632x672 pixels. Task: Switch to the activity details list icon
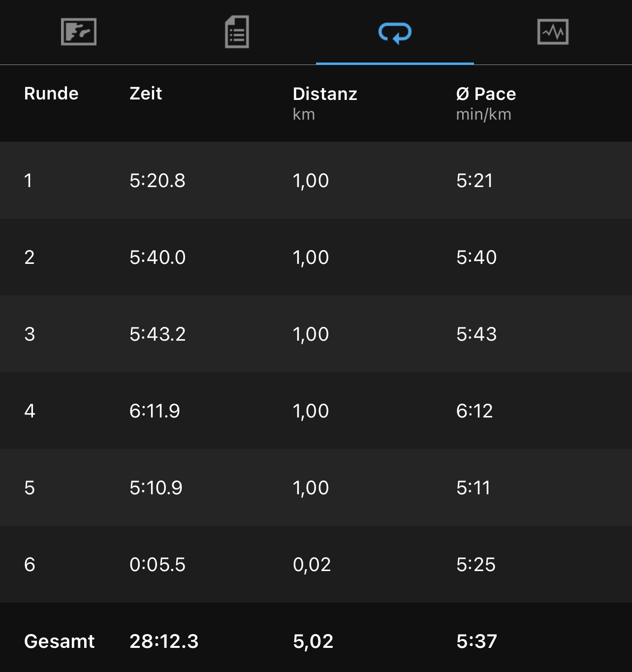pos(237,32)
